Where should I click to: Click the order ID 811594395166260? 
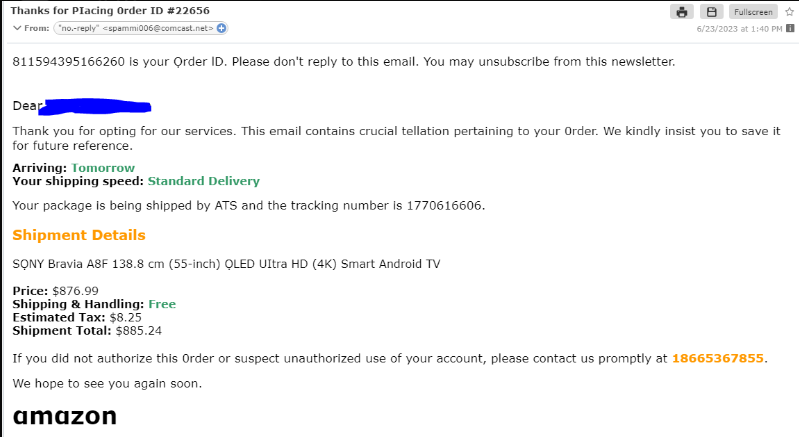pos(68,62)
